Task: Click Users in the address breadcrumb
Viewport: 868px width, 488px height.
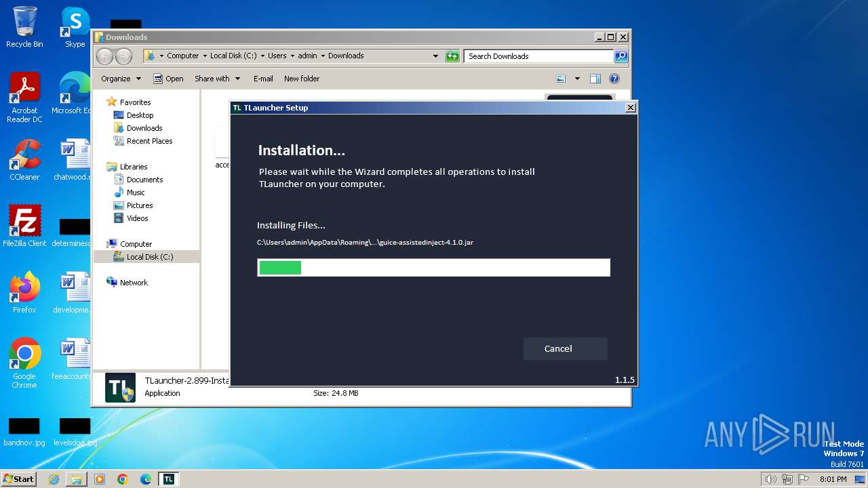Action: [x=277, y=56]
